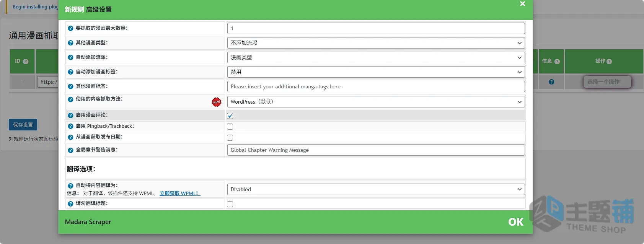This screenshot has height=244, width=644.
Task: Open 自动添加漫画标签 dropdown showing 禁用
Action: 376,72
